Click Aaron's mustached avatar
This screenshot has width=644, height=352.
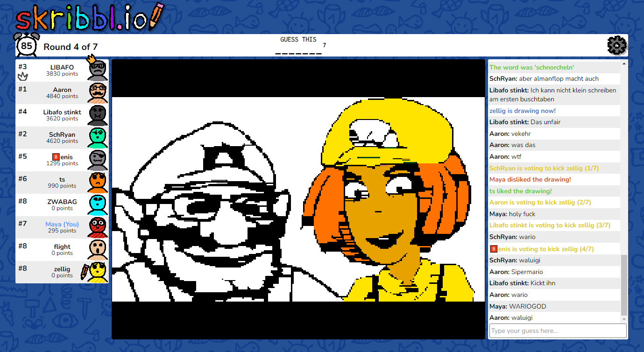point(98,92)
